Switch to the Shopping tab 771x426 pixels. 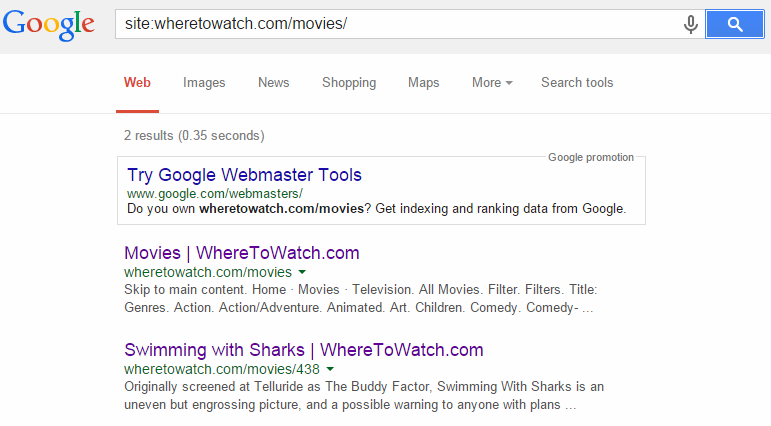[349, 83]
